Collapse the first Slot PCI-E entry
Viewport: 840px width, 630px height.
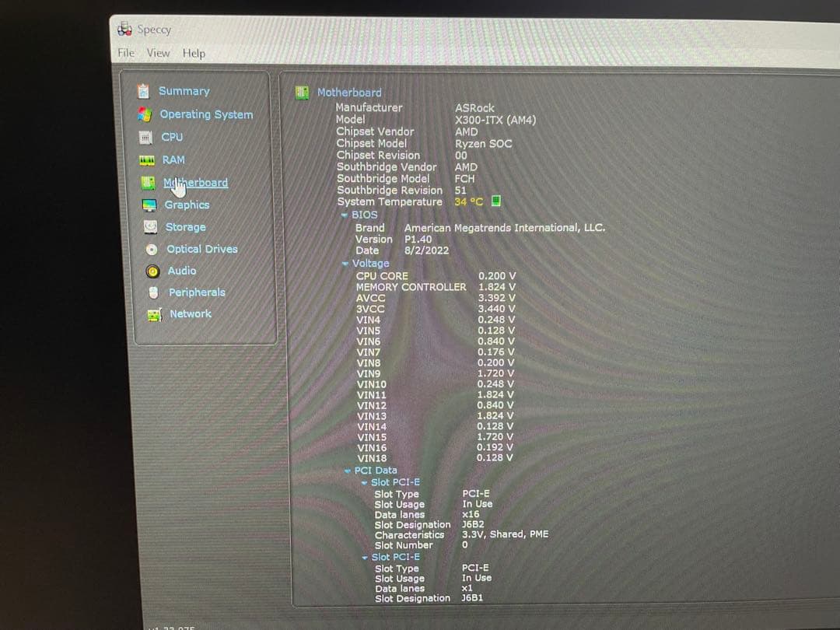[364, 481]
